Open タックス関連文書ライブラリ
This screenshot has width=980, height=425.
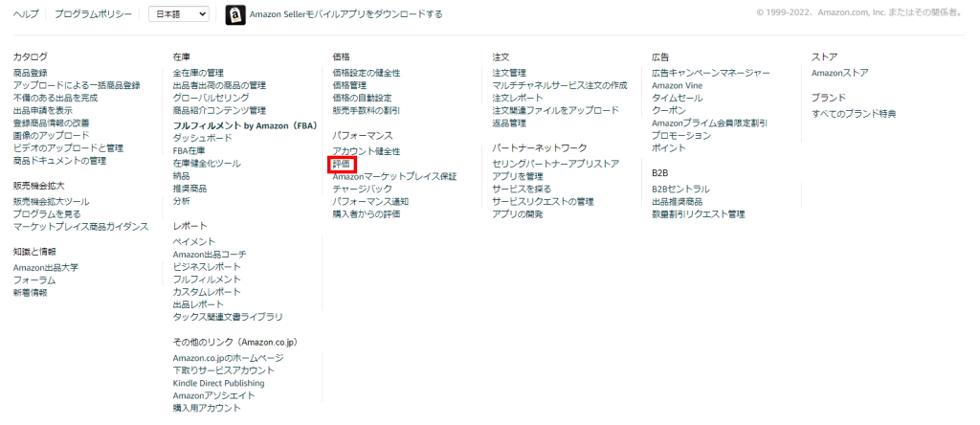[228, 317]
